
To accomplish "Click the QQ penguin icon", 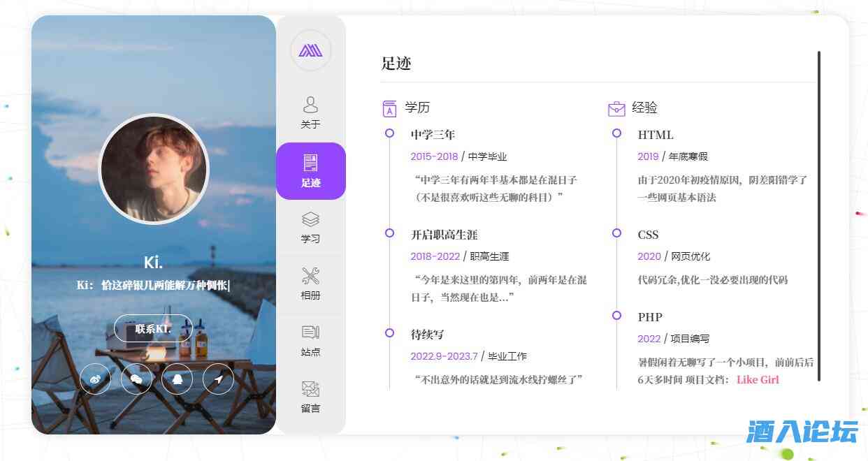I will pyautogui.click(x=178, y=379).
